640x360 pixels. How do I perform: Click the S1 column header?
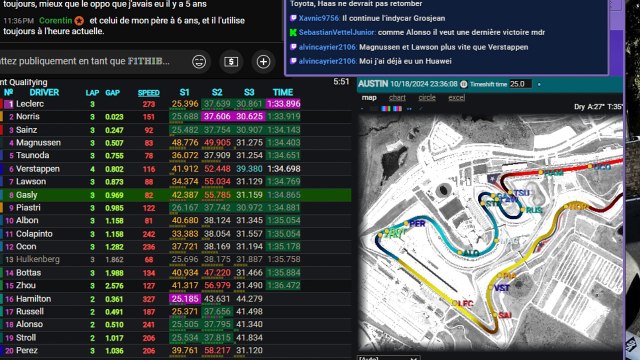[184, 92]
